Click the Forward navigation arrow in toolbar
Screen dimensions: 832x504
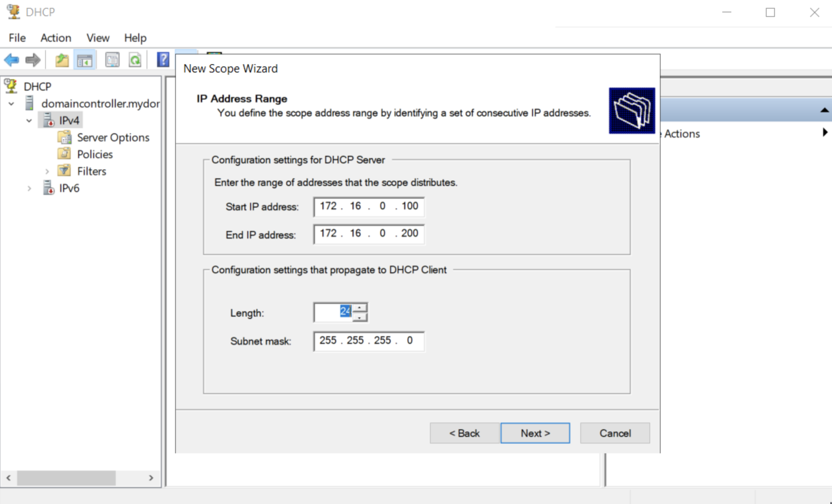(x=32, y=60)
